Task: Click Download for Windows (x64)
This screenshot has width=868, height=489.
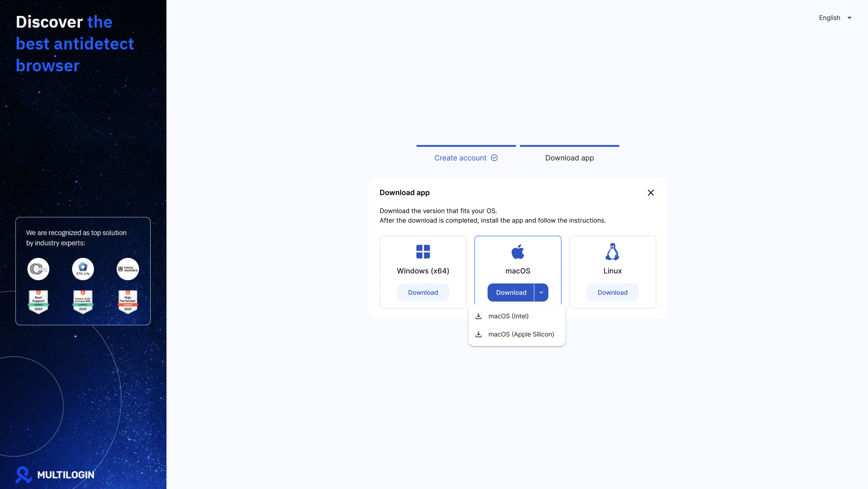Action: 423,292
